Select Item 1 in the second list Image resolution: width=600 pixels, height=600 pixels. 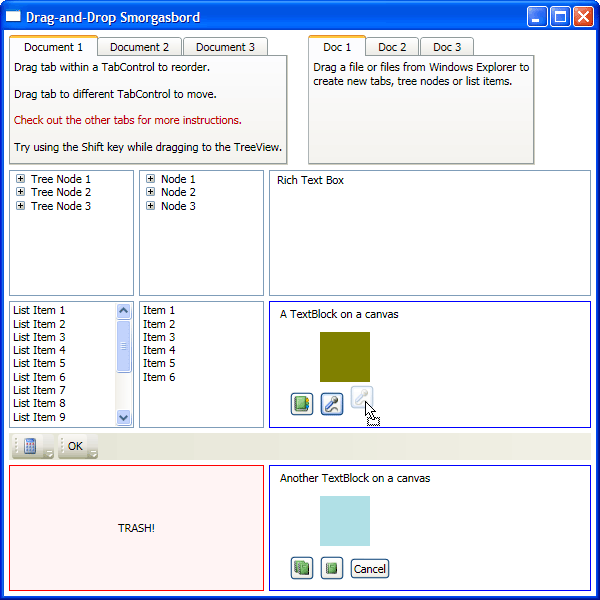click(159, 310)
